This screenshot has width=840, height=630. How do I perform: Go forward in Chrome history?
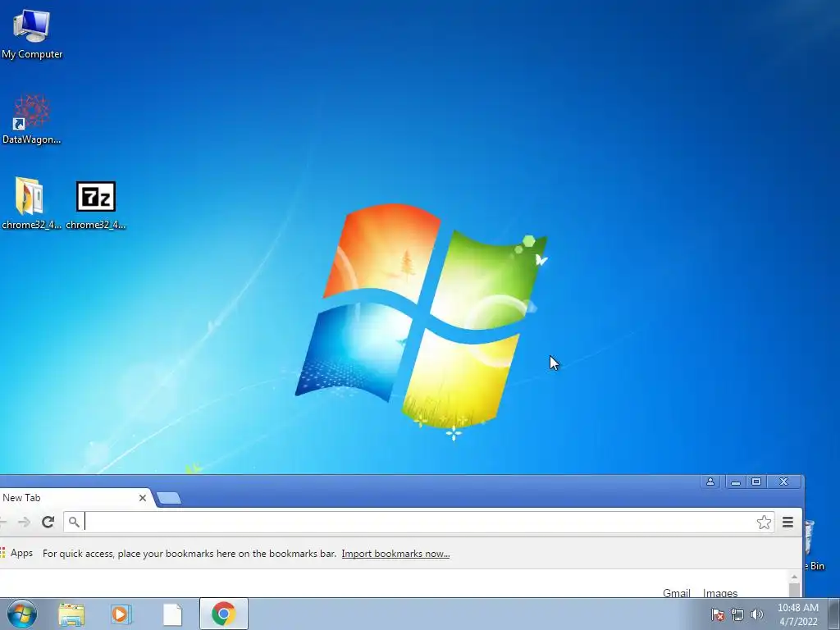click(x=24, y=522)
